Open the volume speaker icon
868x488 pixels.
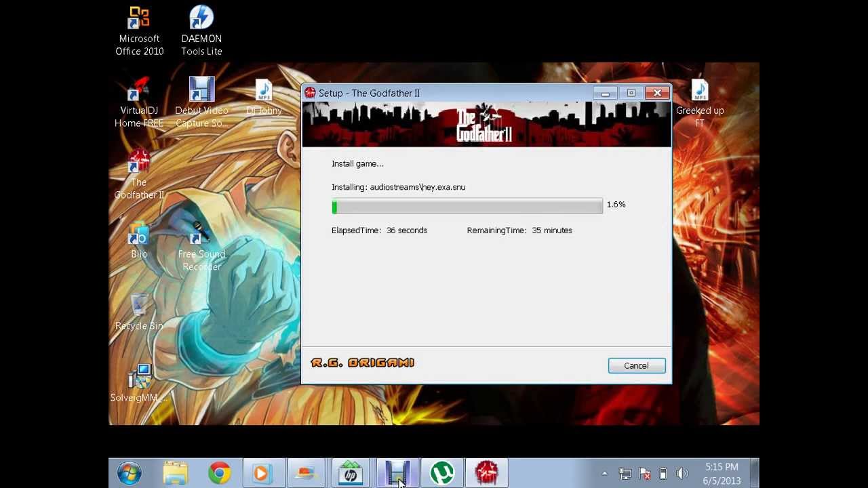pyautogui.click(x=682, y=474)
